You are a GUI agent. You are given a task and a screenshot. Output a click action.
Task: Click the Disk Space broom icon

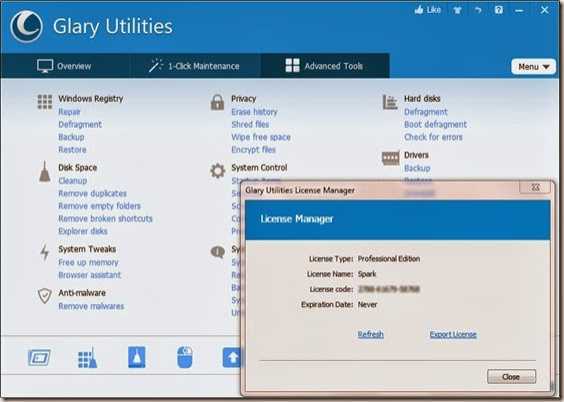pyautogui.click(x=45, y=172)
